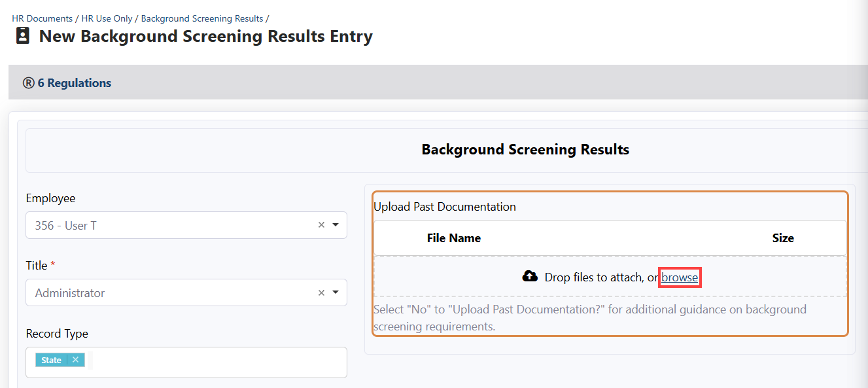This screenshot has height=388, width=868.
Task: Click inside the Record Type input field
Action: click(x=216, y=362)
